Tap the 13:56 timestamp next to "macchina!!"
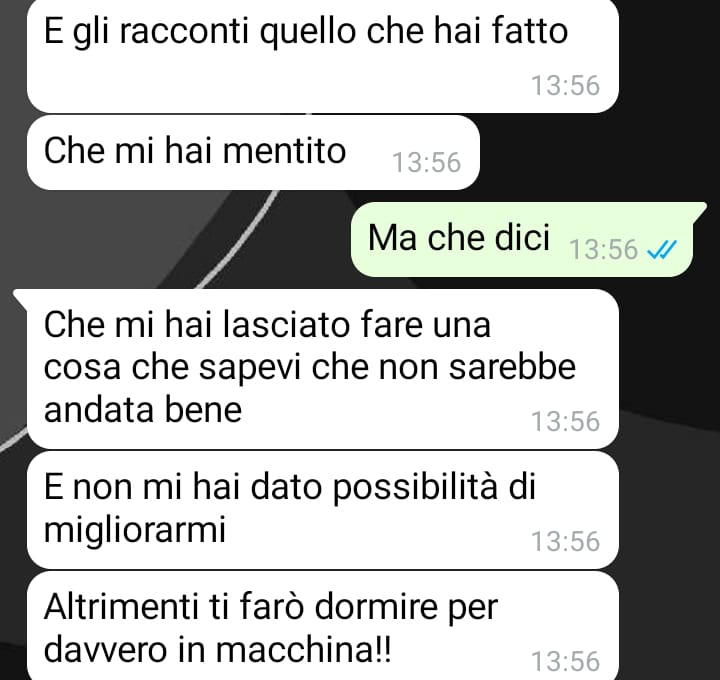Viewport: 720px width, 680px height. coord(565,662)
